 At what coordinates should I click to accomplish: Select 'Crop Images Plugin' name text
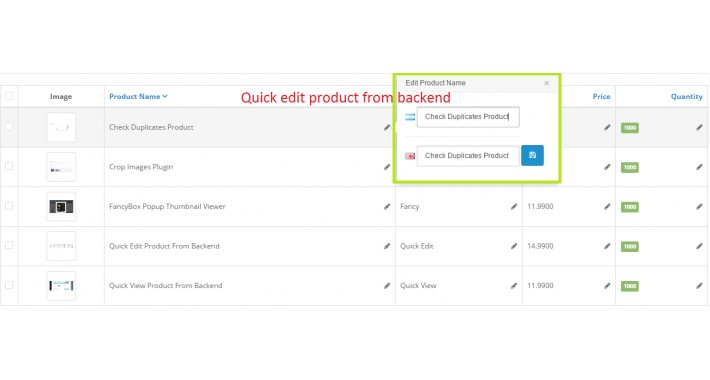coord(141,167)
